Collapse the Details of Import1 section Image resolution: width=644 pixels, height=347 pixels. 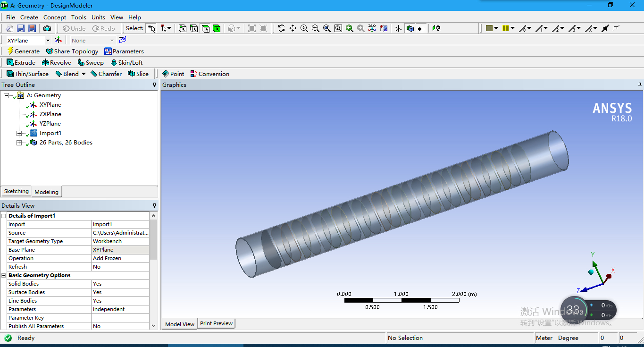point(4,216)
